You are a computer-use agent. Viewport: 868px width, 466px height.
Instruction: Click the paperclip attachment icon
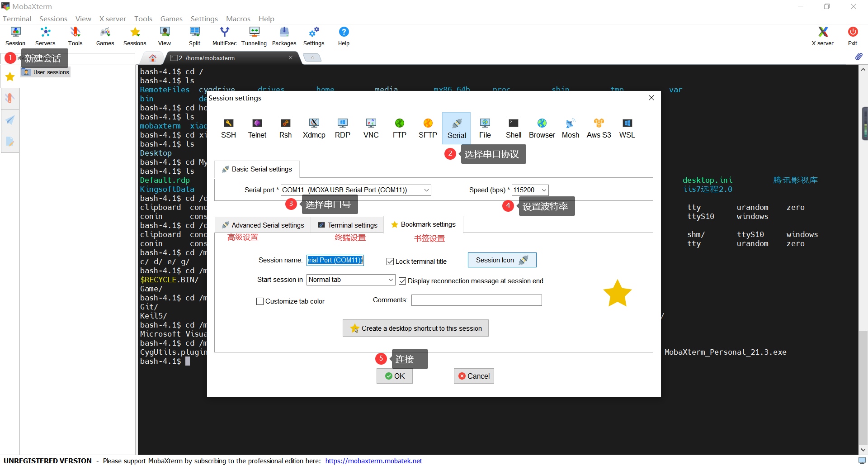[x=859, y=57]
